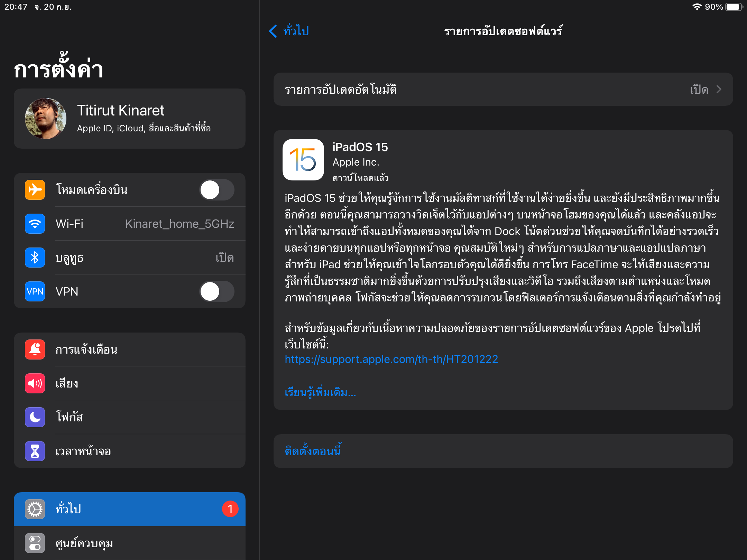Screen dimensions: 747x560
Task: Open Focus moon icon
Action: click(35, 417)
